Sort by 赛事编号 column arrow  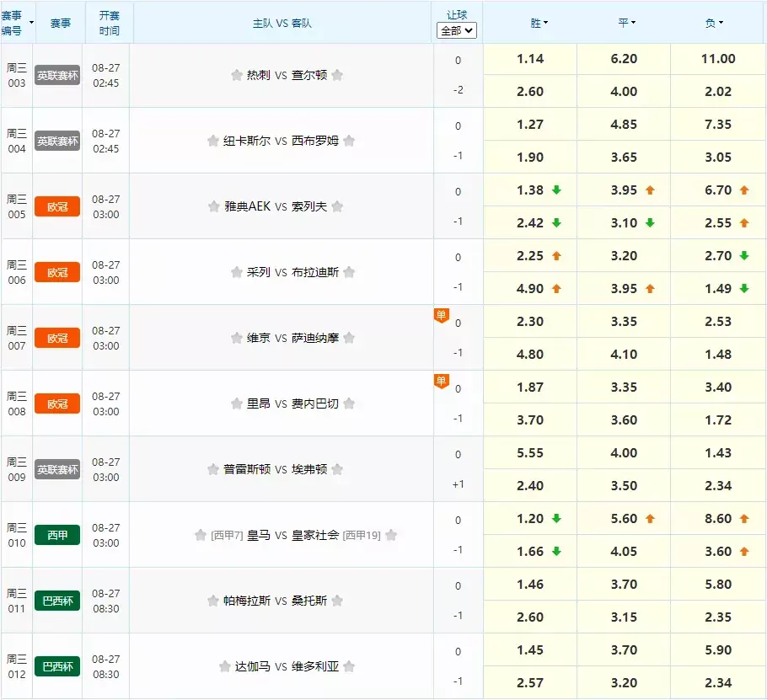(32, 23)
